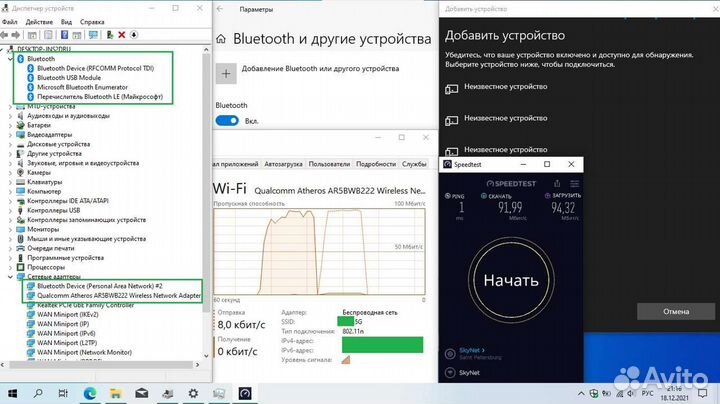Select WAN Miniport (L2TP) item

[x=67, y=343]
